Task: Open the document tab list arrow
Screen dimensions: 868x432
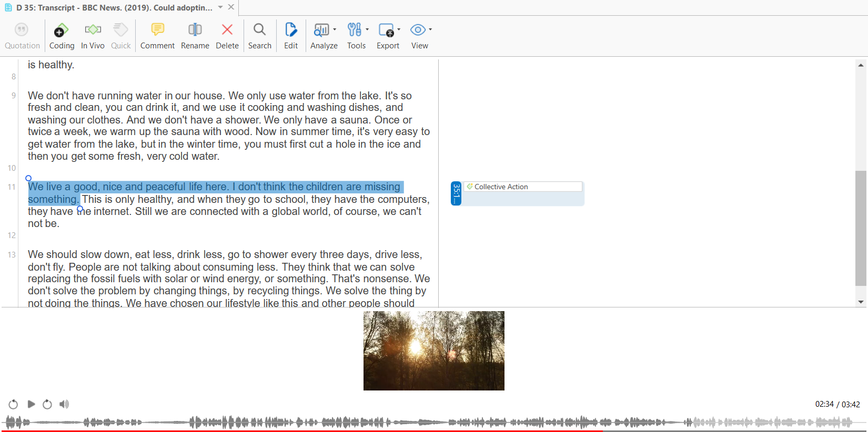Action: pyautogui.click(x=220, y=7)
